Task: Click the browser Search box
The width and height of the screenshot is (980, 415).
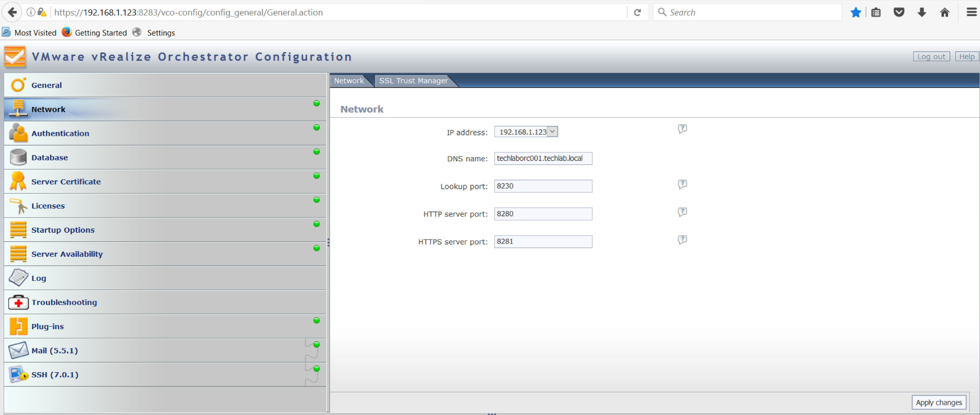Action: click(747, 12)
